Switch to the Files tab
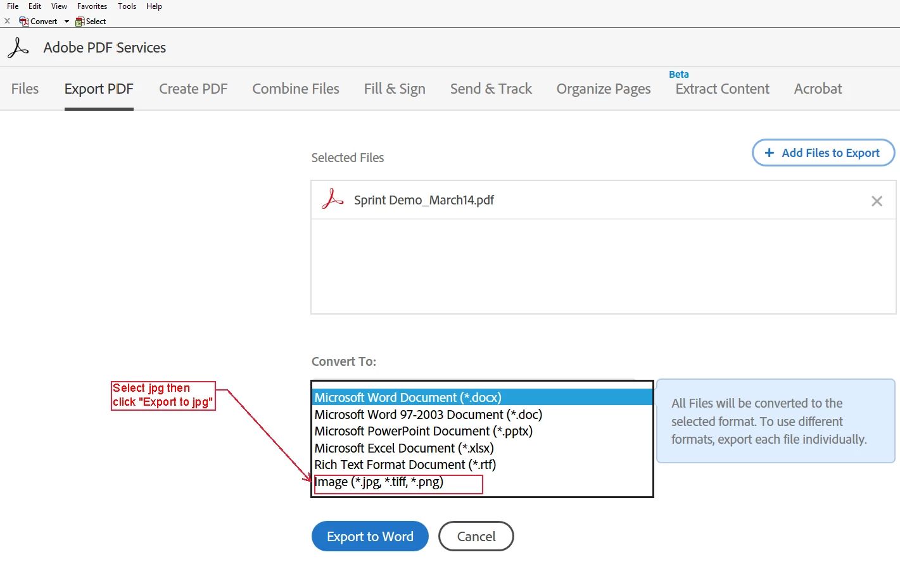This screenshot has height=588, width=900. pos(25,89)
